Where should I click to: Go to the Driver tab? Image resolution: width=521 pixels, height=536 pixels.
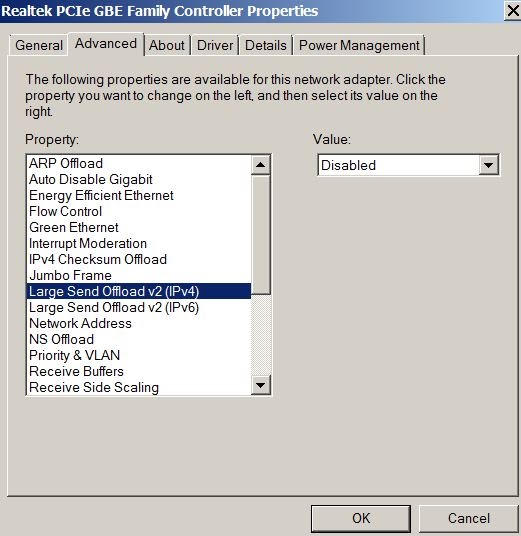(215, 45)
